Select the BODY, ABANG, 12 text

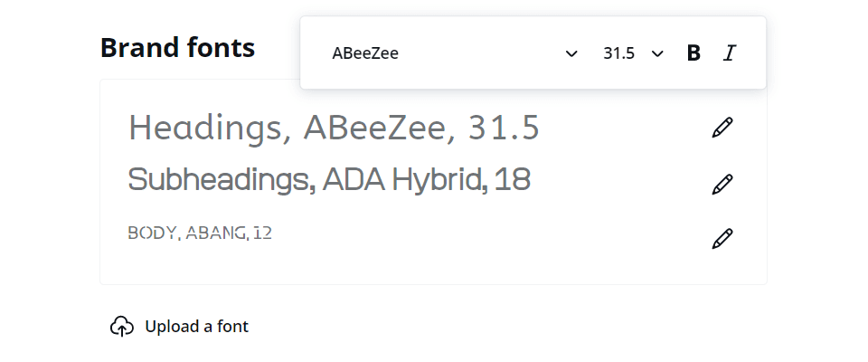coord(200,233)
